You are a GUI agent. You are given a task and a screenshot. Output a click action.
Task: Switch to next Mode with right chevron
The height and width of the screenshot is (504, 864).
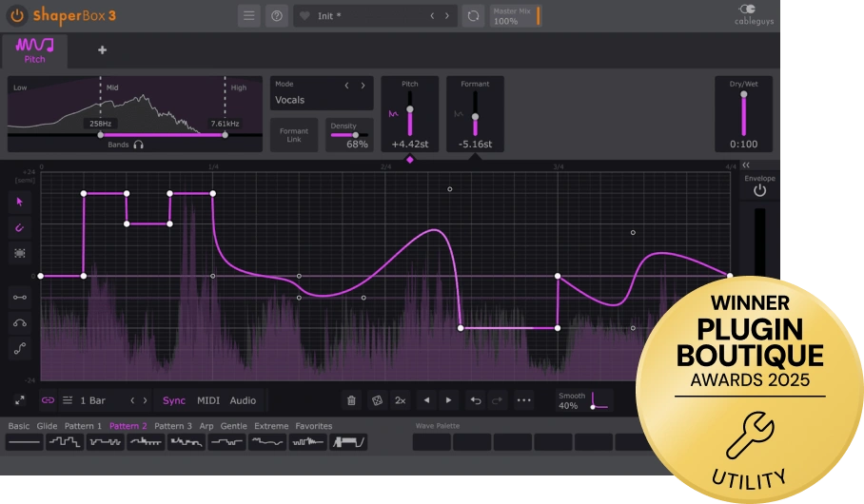[363, 86]
